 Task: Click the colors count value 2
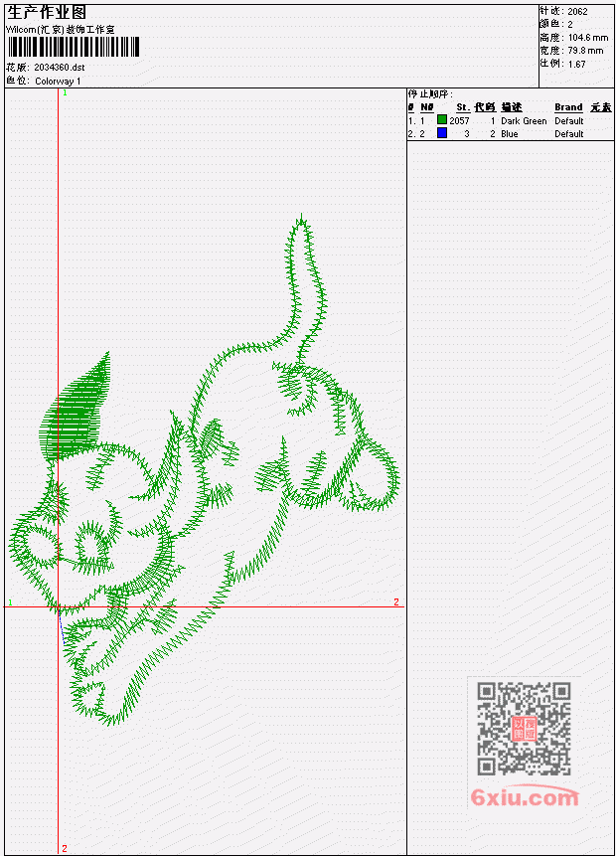[570, 24]
